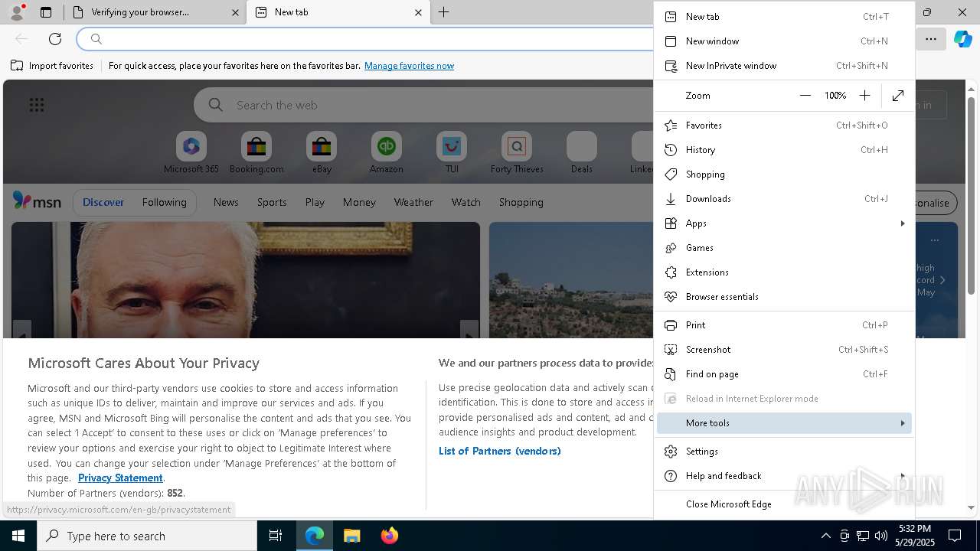Choose Close Microsoft Edge
Image resolution: width=980 pixels, height=551 pixels.
pos(784,504)
